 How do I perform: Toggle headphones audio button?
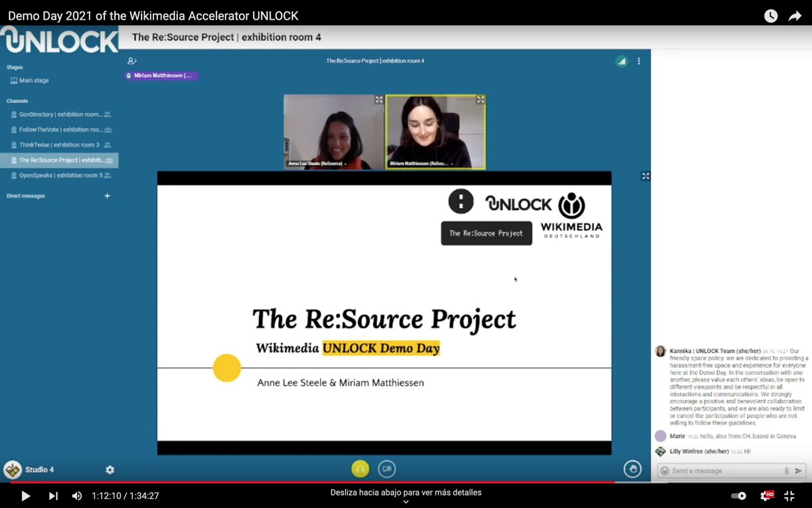point(360,469)
